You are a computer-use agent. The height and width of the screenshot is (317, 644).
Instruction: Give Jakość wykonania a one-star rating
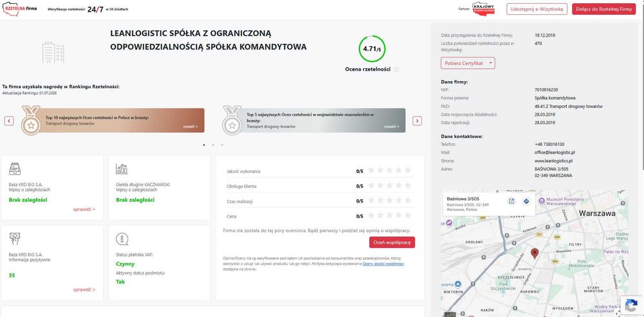pos(372,170)
